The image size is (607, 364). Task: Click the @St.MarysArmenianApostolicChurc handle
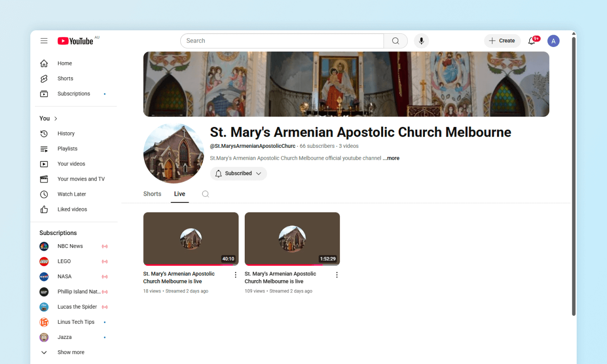(x=253, y=146)
